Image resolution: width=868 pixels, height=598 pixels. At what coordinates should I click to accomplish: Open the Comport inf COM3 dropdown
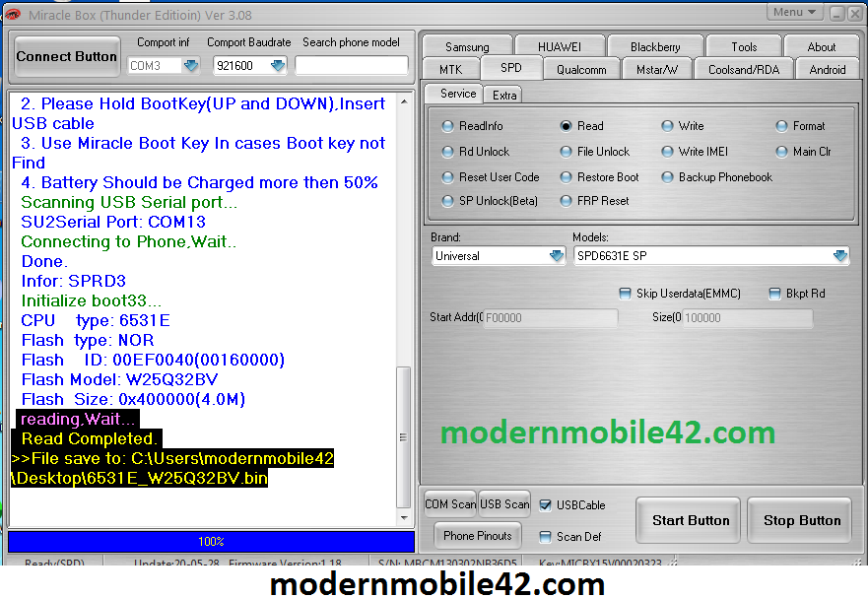coord(191,66)
